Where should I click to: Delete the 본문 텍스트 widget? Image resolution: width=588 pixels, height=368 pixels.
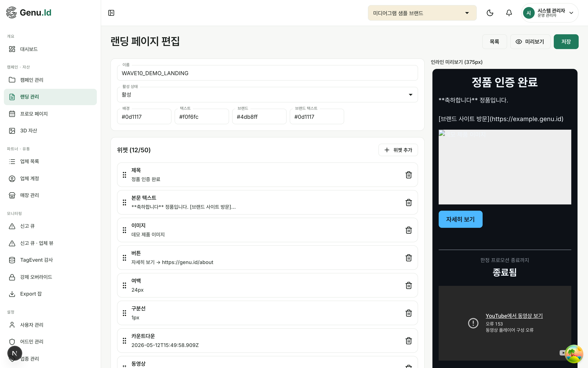pyautogui.click(x=409, y=202)
